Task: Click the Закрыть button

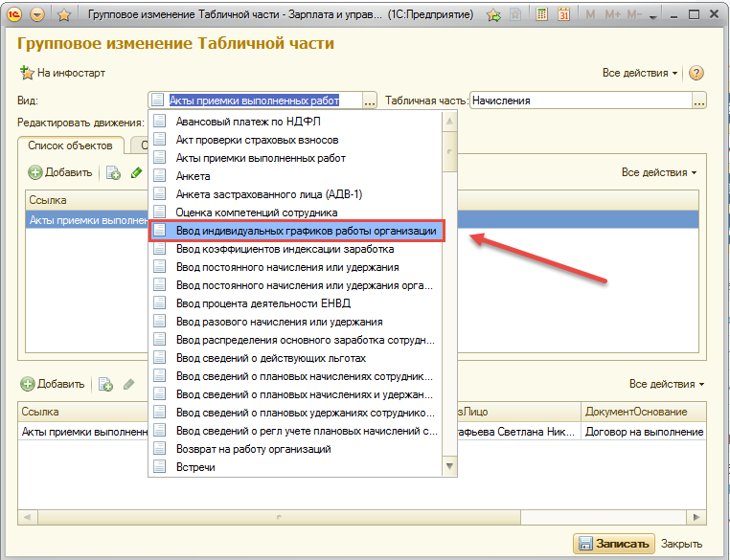Action: [681, 544]
